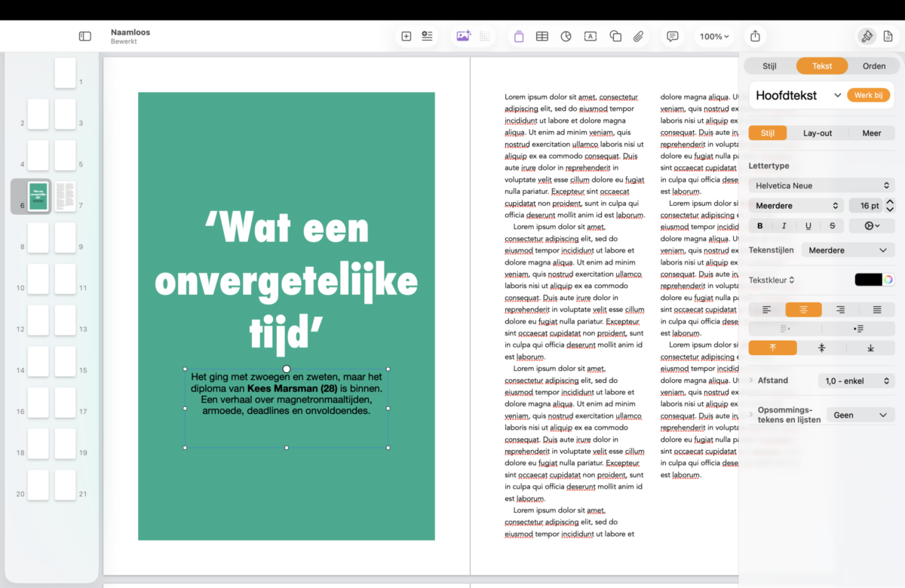Switch to the Stijl inspector tab

pos(769,66)
